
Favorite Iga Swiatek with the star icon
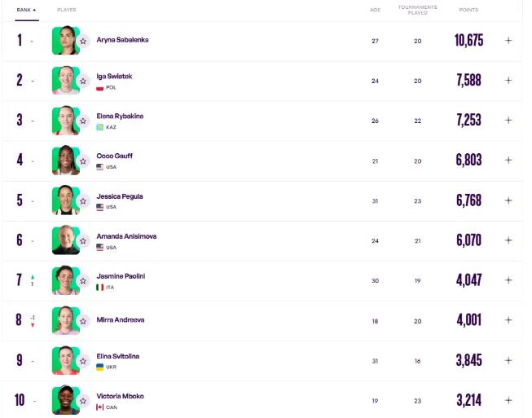click(x=82, y=81)
